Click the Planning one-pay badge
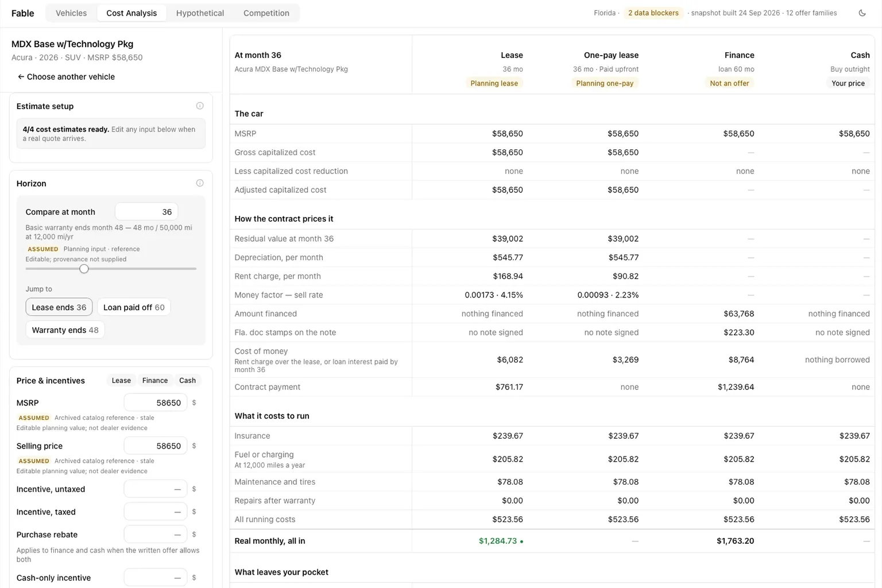 click(605, 83)
